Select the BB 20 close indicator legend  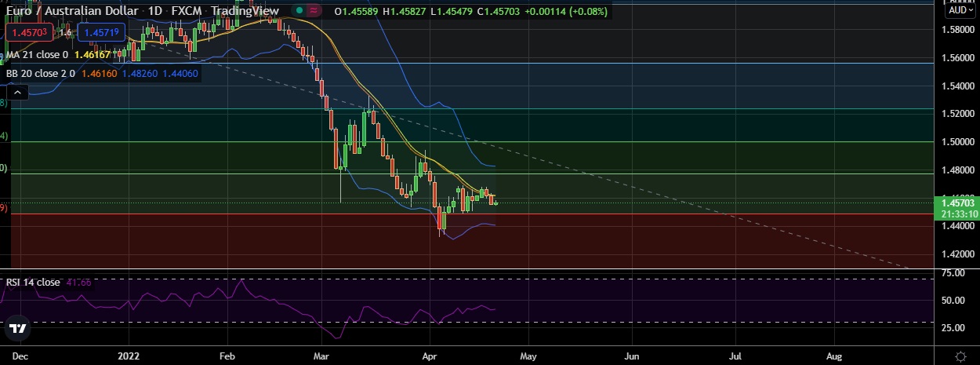[39, 73]
